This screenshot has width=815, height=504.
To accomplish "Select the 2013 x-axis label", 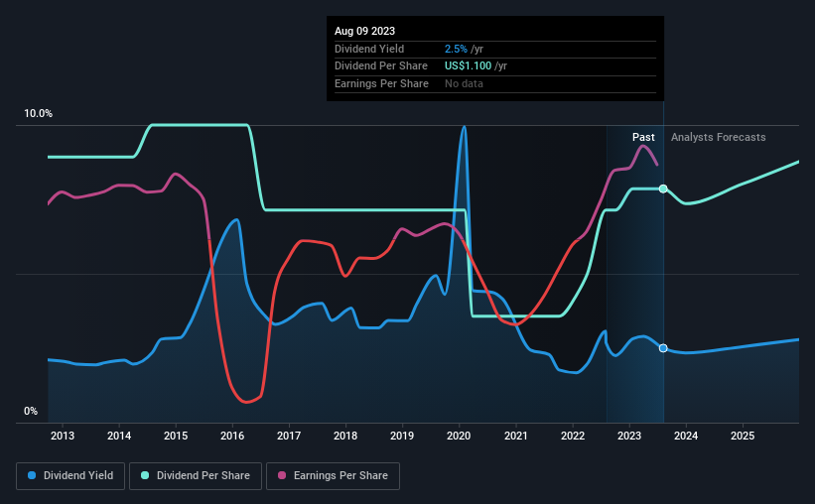I will pos(63,436).
